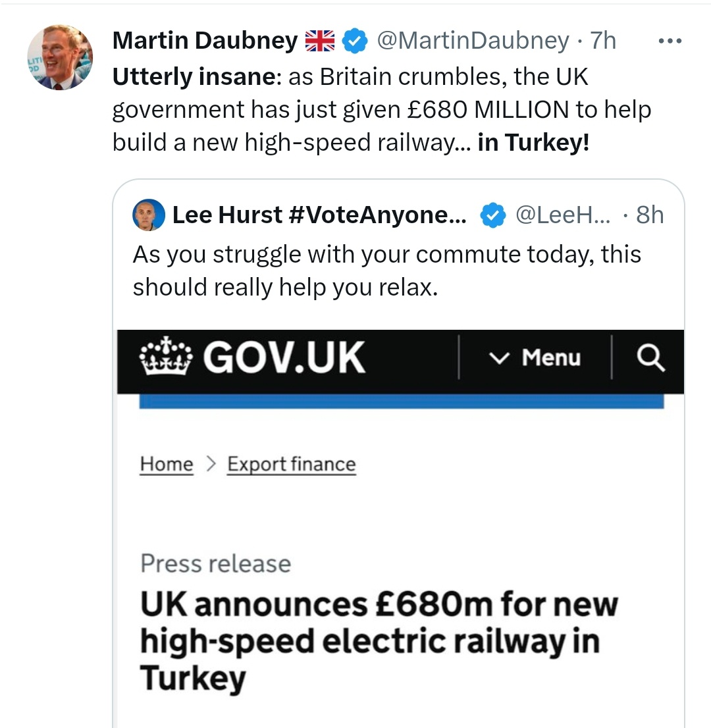The image size is (711, 728).
Task: Open the tweet's more options ellipsis
Action: (x=670, y=40)
